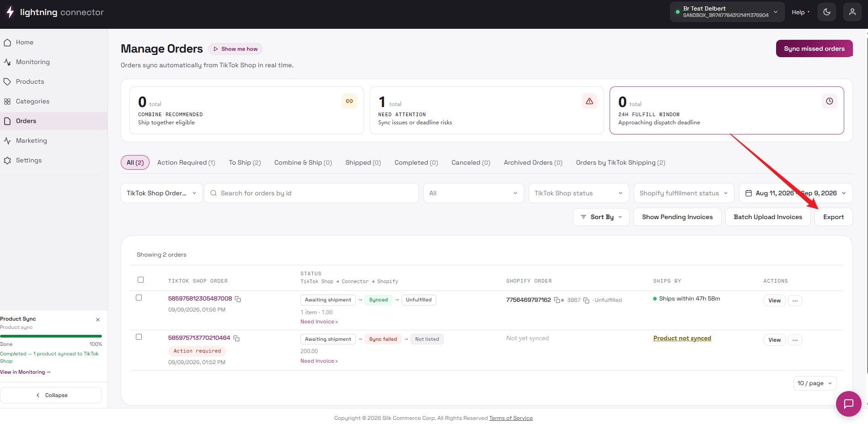
Task: Click the Home sidebar icon
Action: click(7, 43)
